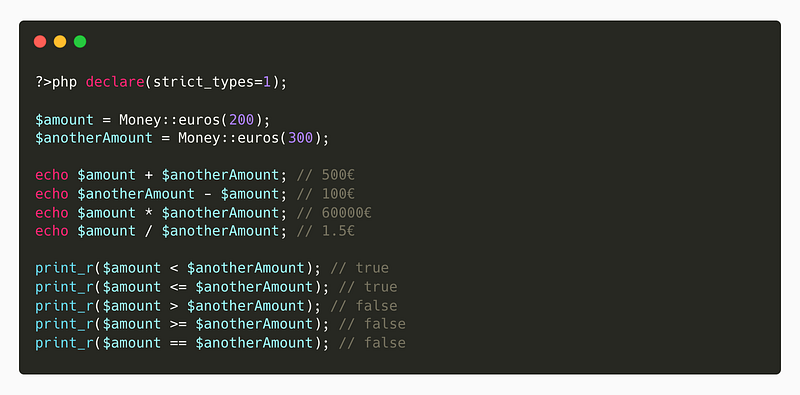Click the number 200 in Money::euros
This screenshot has width=800, height=395.
point(241,119)
